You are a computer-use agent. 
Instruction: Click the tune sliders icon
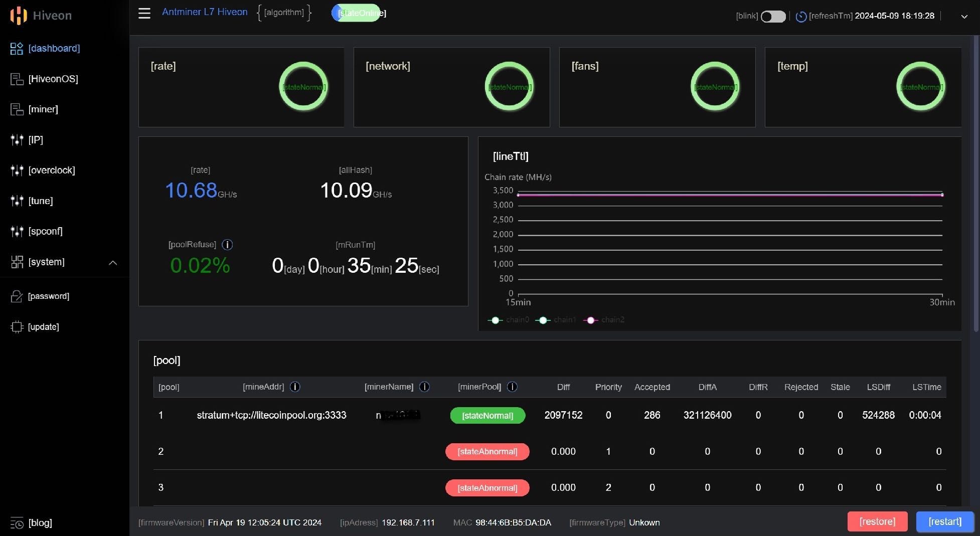17,201
